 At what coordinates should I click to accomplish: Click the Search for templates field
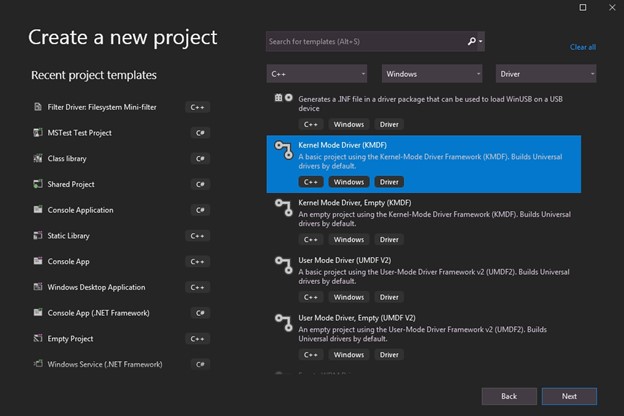click(x=365, y=41)
